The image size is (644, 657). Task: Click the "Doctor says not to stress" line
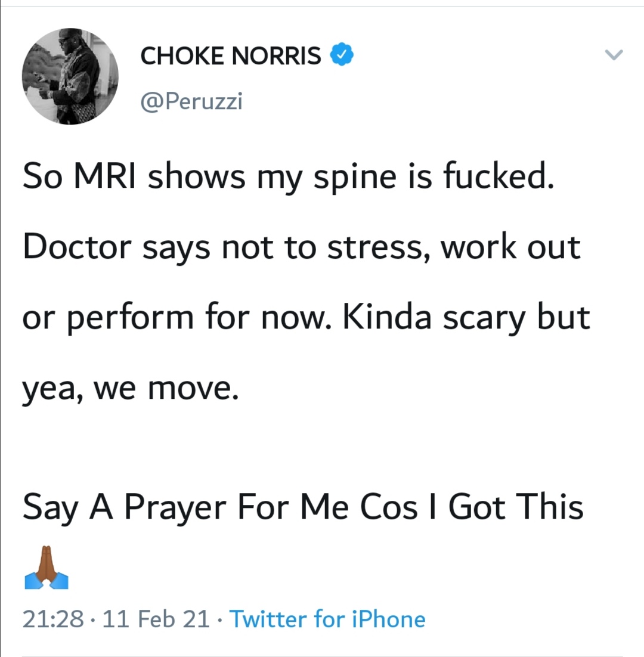point(301,246)
